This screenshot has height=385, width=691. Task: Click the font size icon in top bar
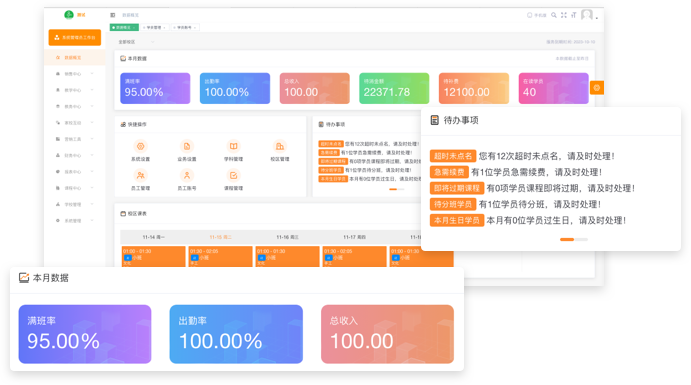[574, 15]
